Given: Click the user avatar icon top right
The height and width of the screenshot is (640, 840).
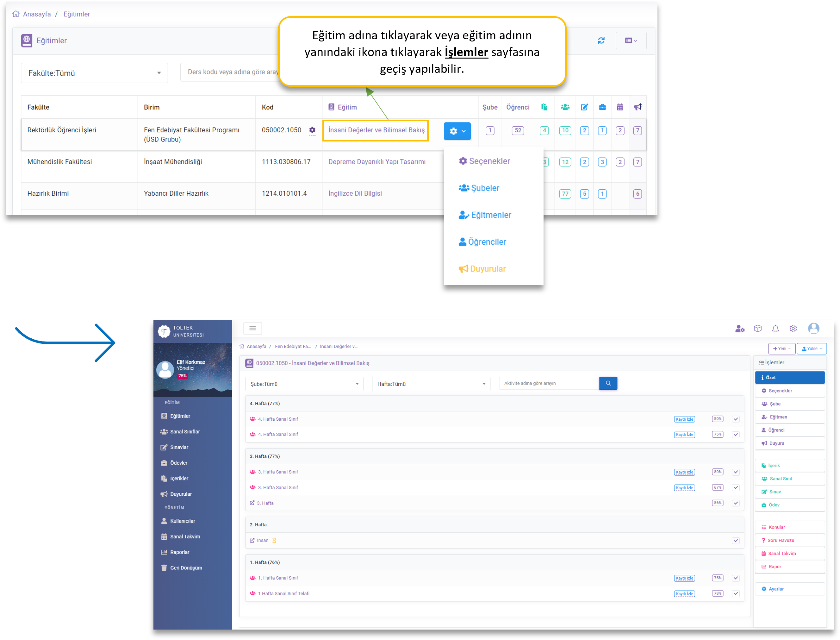Looking at the screenshot, I should tap(813, 328).
